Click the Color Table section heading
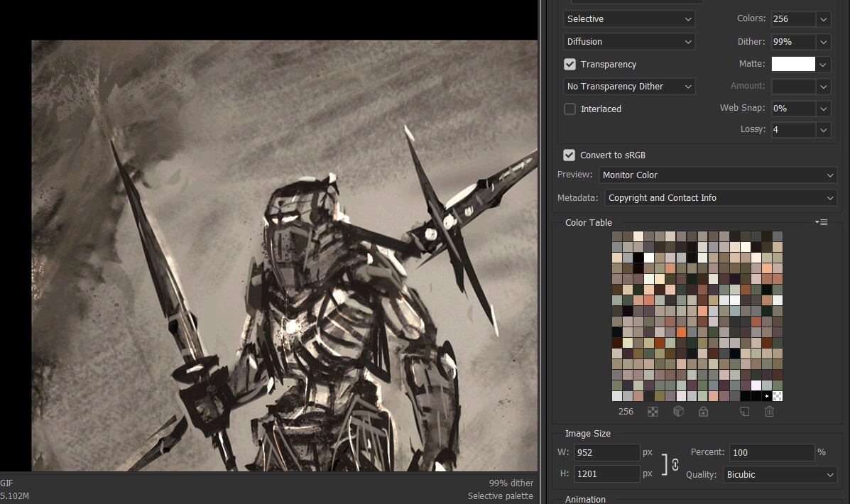Viewport: 850px width, 504px height. click(x=588, y=223)
